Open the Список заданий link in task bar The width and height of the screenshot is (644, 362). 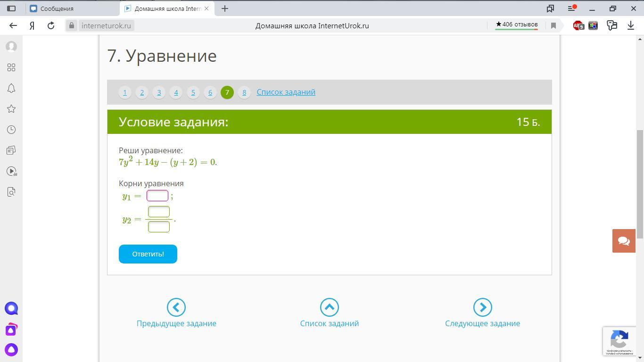point(286,92)
